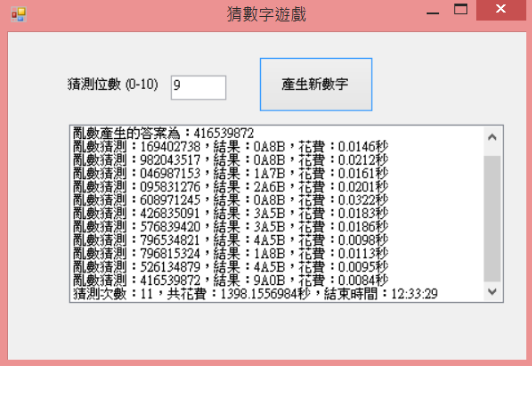
Task: Select the guess line 982043517
Action: click(x=231, y=160)
